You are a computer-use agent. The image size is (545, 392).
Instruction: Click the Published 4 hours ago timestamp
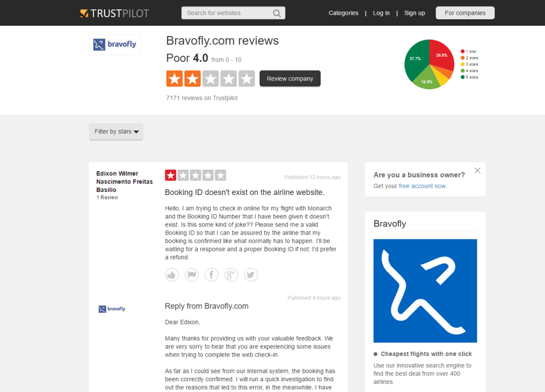313,298
